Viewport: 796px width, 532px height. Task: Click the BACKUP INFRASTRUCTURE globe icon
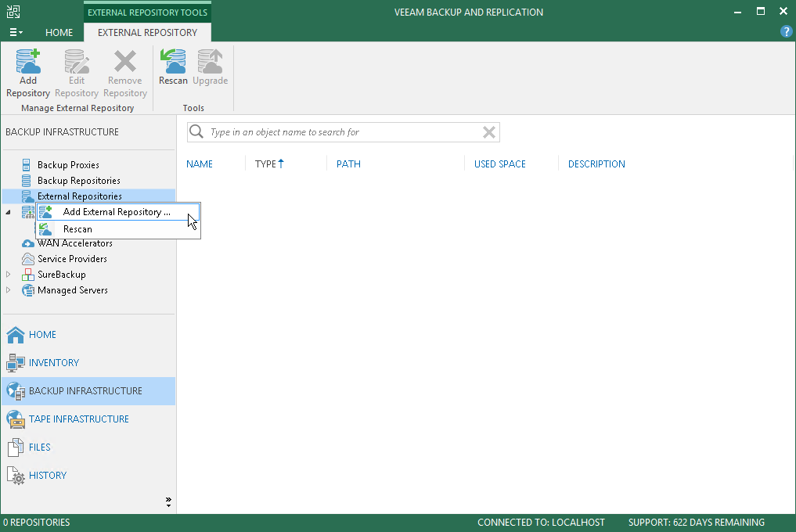pos(15,391)
